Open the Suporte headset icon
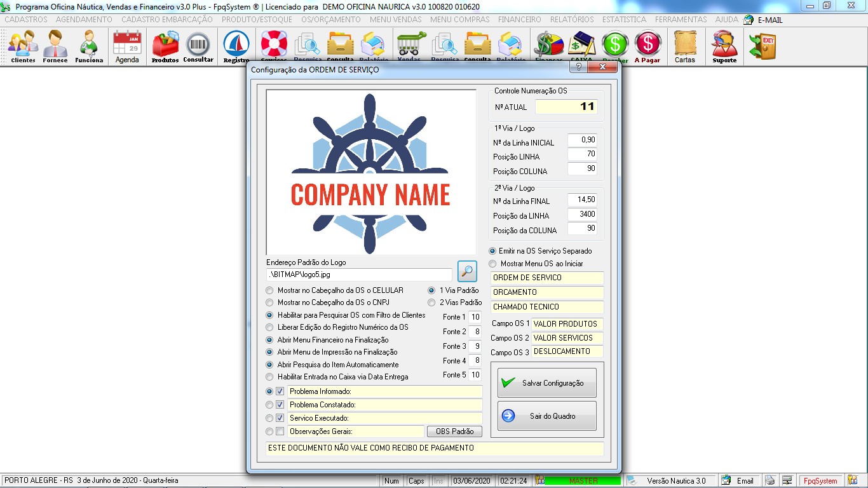 pyautogui.click(x=724, y=46)
